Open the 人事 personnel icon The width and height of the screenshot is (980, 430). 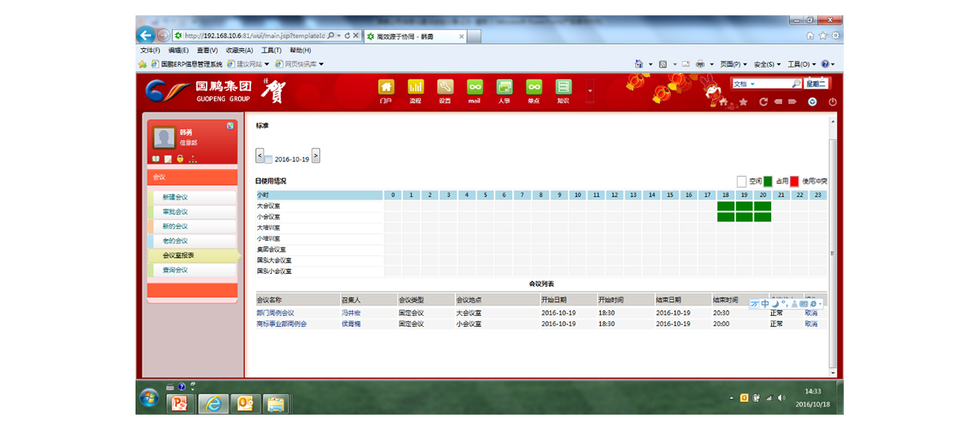504,87
